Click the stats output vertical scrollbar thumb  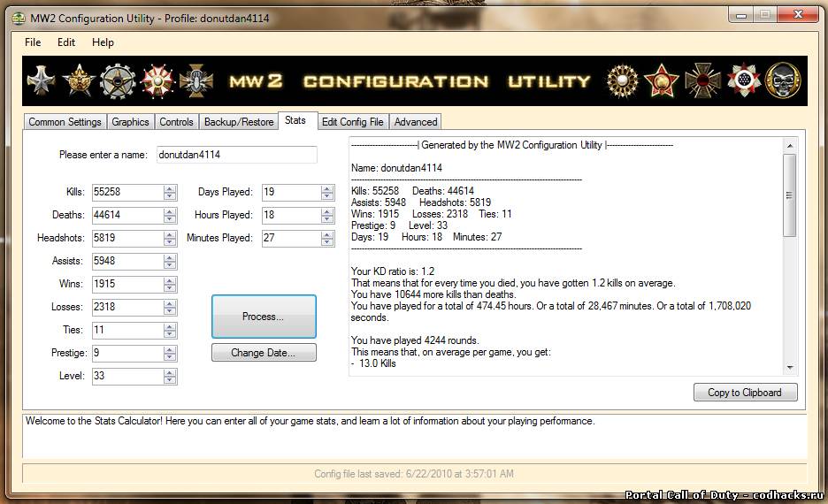coord(789,195)
